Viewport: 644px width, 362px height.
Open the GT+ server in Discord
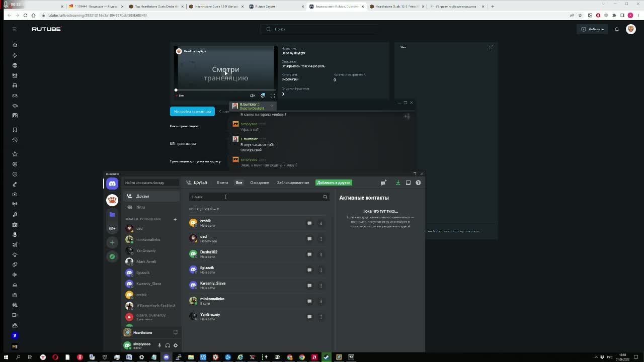point(112,228)
